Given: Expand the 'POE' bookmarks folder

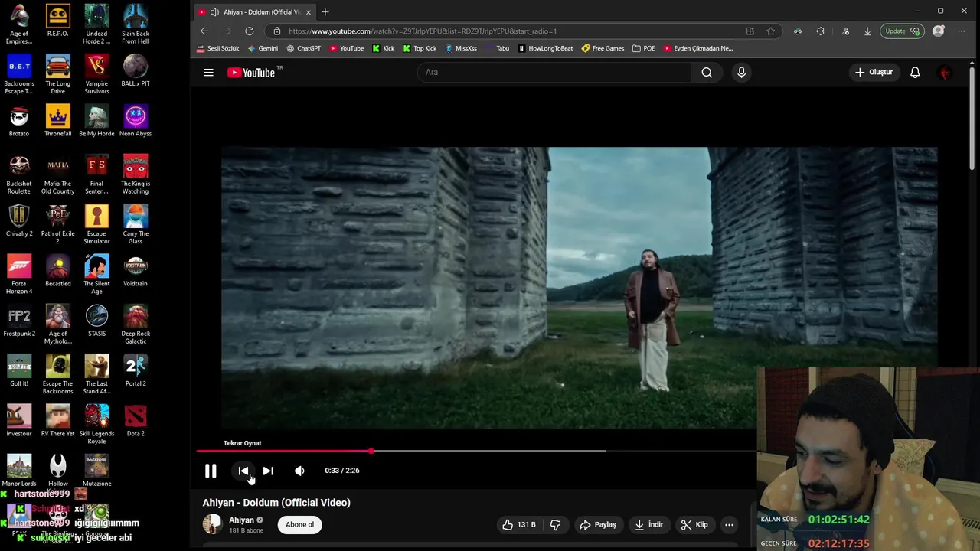Looking at the screenshot, I should tap(643, 48).
